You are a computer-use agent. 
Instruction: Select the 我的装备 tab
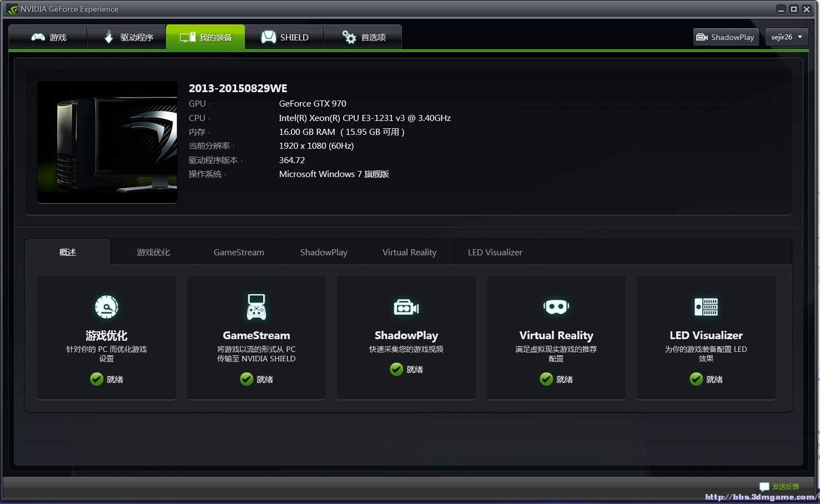coord(205,37)
